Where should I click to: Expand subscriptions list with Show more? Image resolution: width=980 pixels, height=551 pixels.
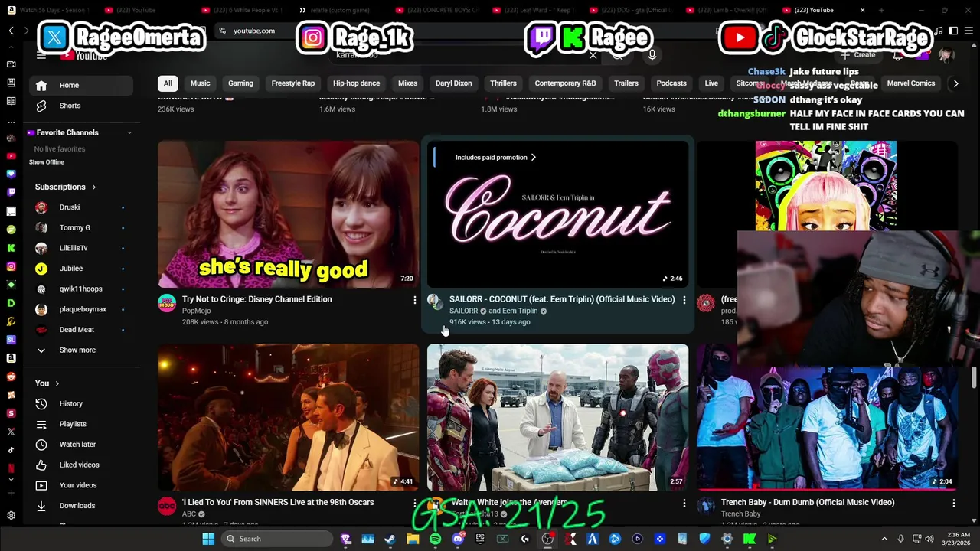[x=80, y=350]
